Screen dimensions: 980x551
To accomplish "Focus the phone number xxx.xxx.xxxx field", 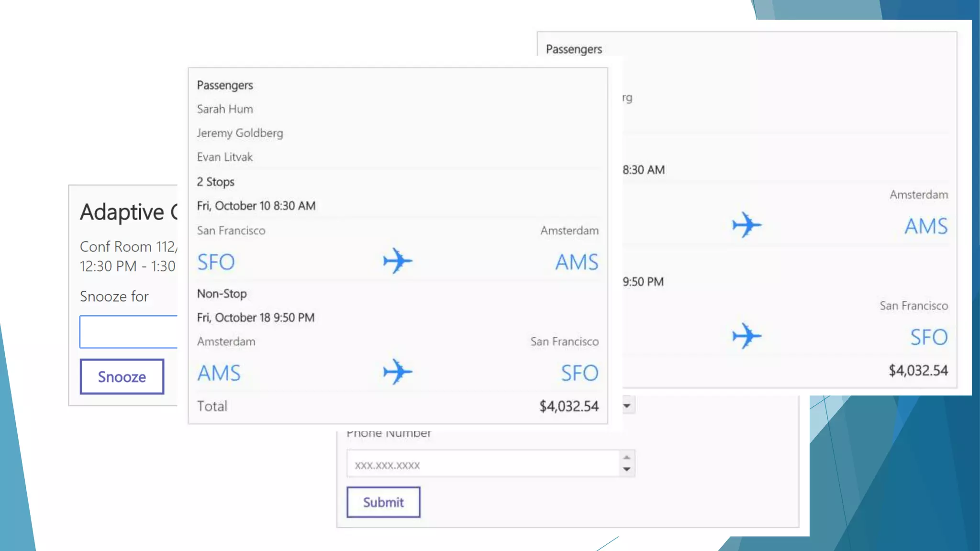I will coord(483,465).
